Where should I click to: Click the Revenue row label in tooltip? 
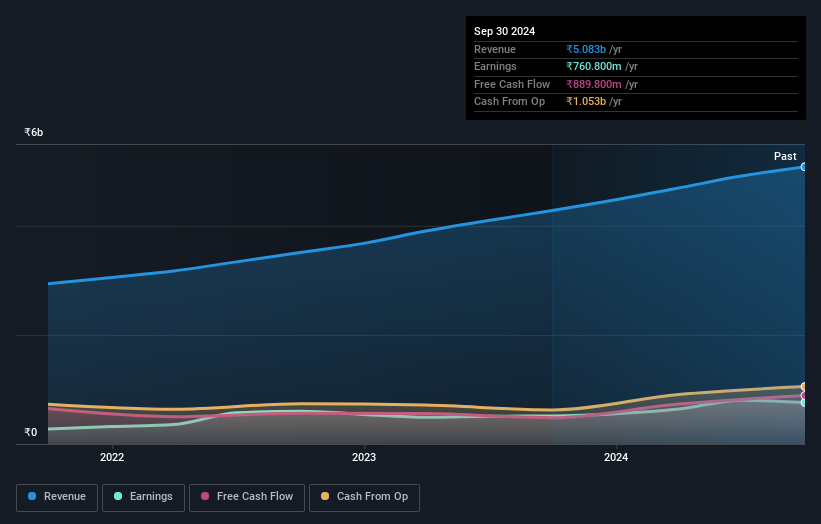(x=495, y=49)
